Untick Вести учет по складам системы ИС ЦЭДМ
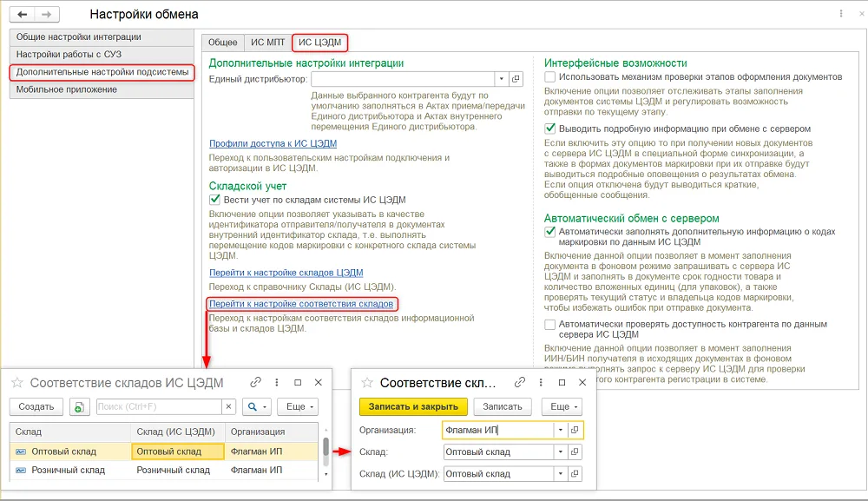The image size is (868, 501). click(x=214, y=200)
